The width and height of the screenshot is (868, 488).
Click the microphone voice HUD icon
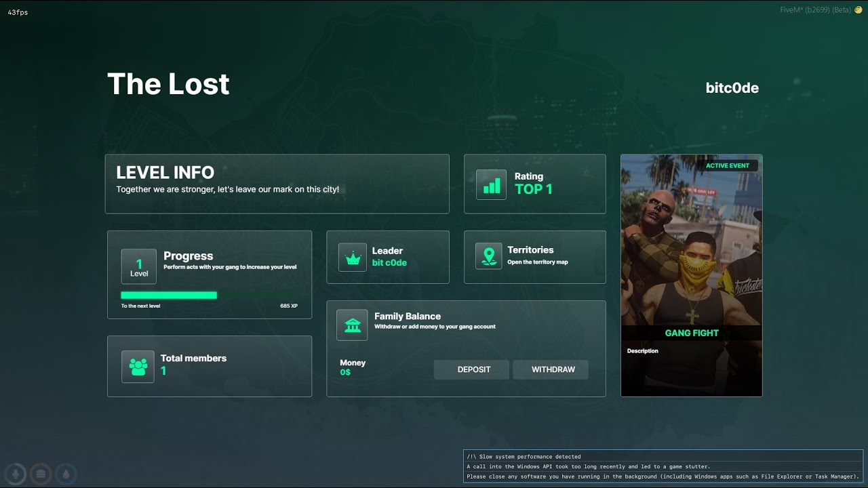tap(16, 474)
